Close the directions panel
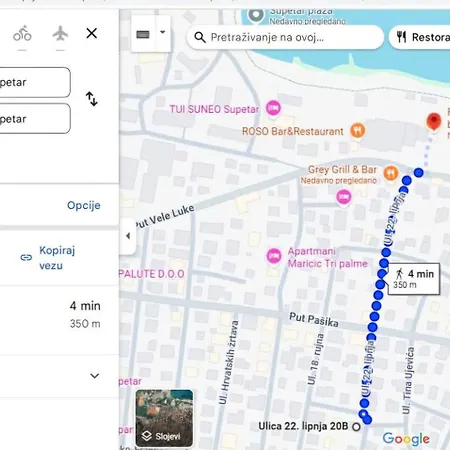This screenshot has width=450, height=450. point(92,33)
